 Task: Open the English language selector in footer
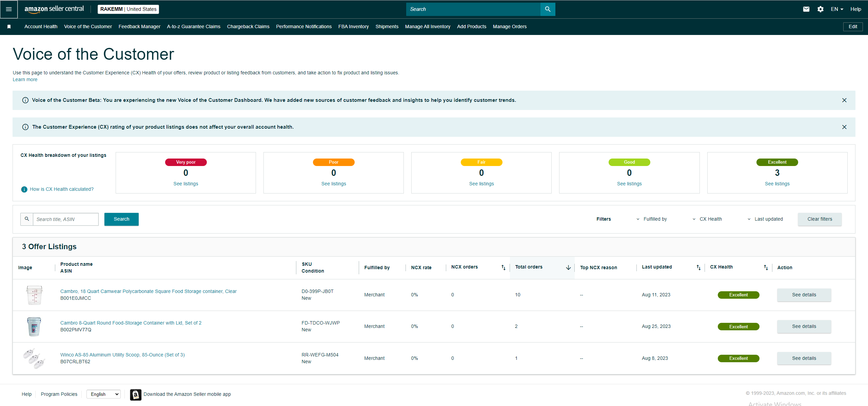pyautogui.click(x=104, y=394)
